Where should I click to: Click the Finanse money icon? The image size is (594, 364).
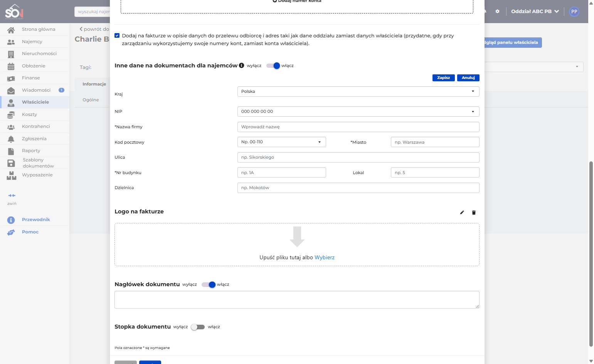pyautogui.click(x=11, y=78)
